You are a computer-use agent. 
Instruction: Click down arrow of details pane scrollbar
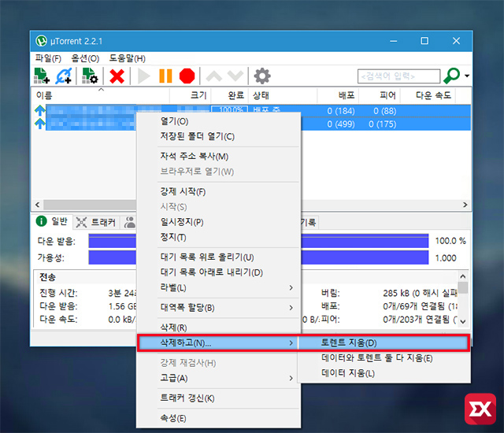(463, 321)
